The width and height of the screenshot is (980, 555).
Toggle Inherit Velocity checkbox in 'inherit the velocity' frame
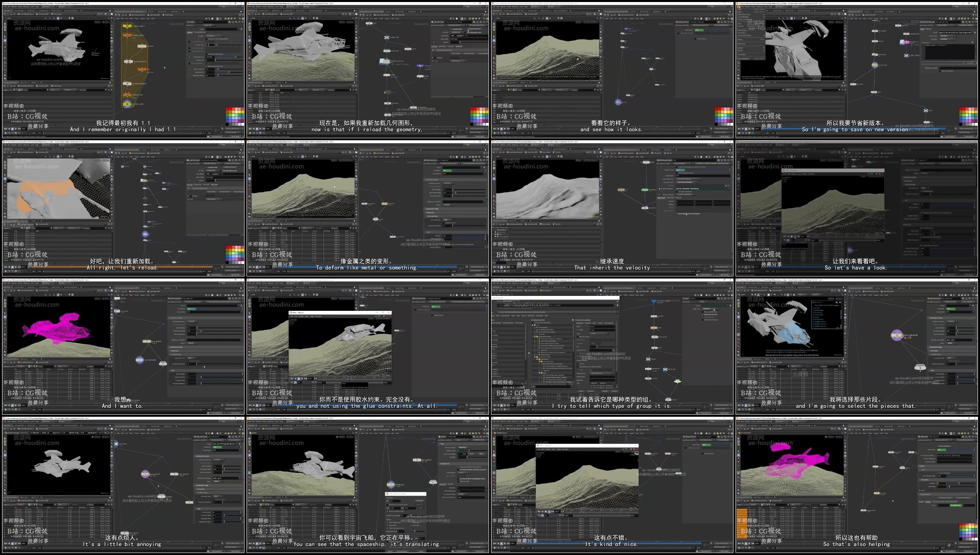(677, 214)
